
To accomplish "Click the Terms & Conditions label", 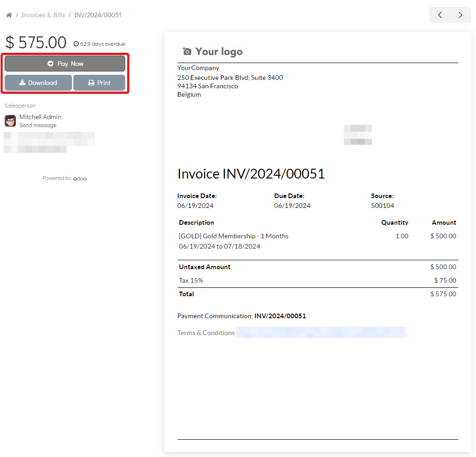I will pyautogui.click(x=206, y=333).
